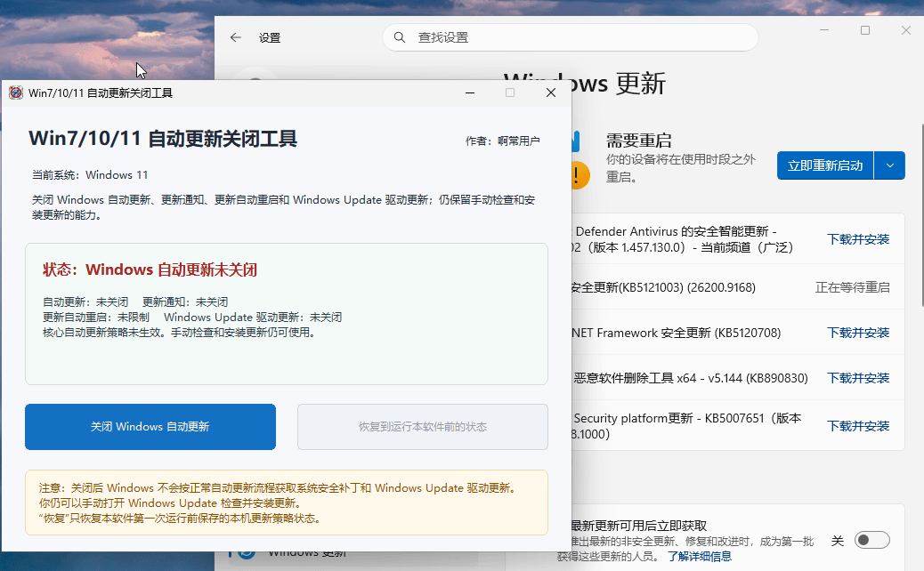Maximize the Settings window

(865, 30)
